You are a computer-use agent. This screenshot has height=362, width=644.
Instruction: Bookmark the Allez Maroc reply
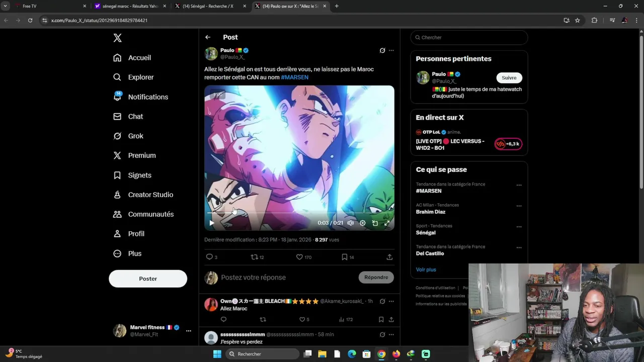[x=381, y=319]
